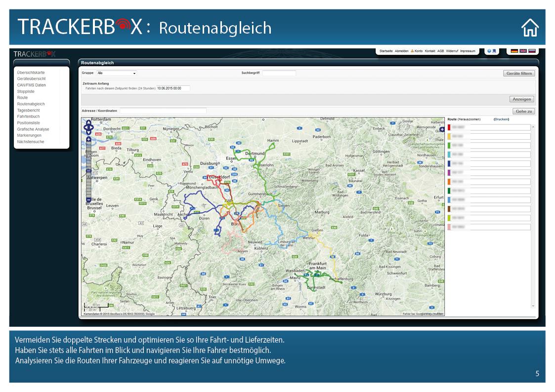This screenshot has height=392, width=555.
Task: Click the Paderborn label on the map
Action: [x=321, y=137]
